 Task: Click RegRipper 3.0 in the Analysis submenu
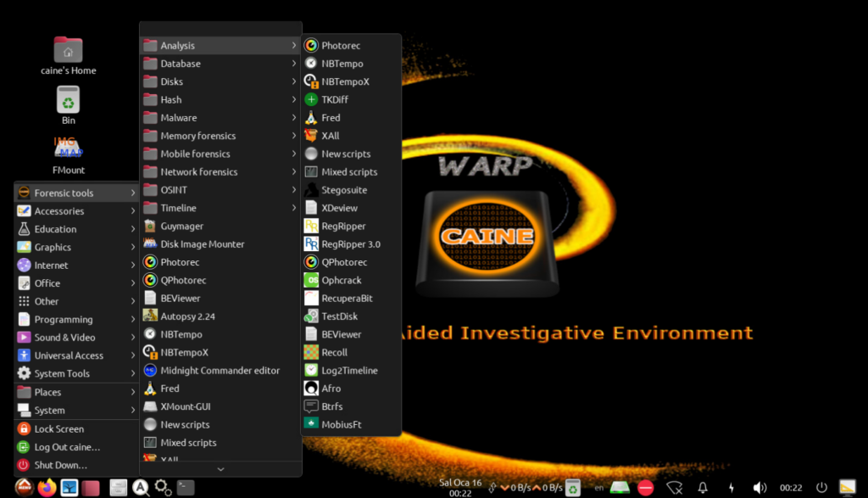coord(351,244)
